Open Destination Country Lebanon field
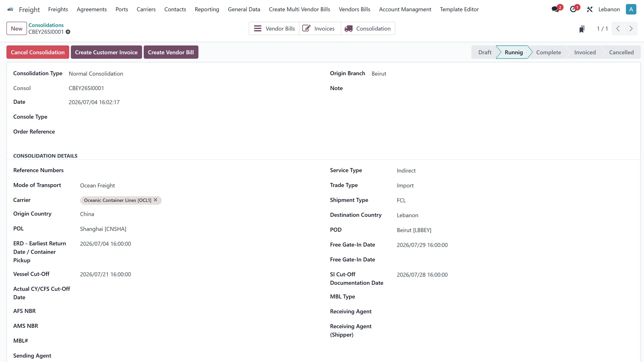This screenshot has width=644, height=362. click(407, 215)
